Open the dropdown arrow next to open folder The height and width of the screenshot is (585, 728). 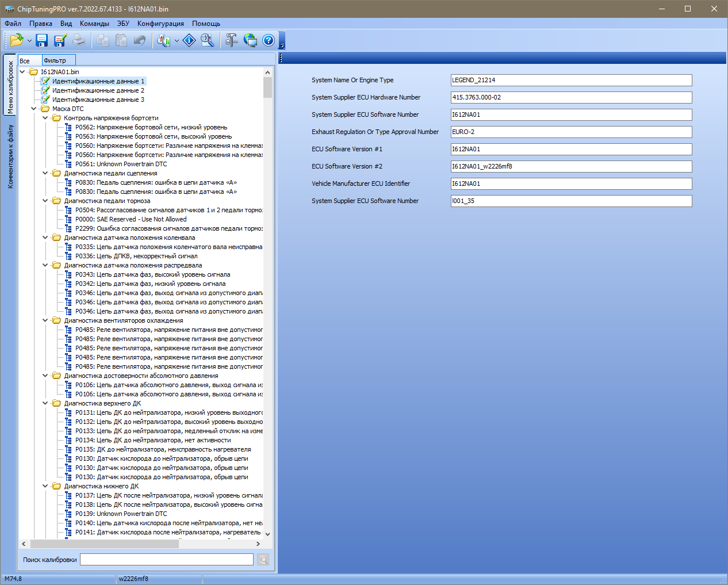29,41
